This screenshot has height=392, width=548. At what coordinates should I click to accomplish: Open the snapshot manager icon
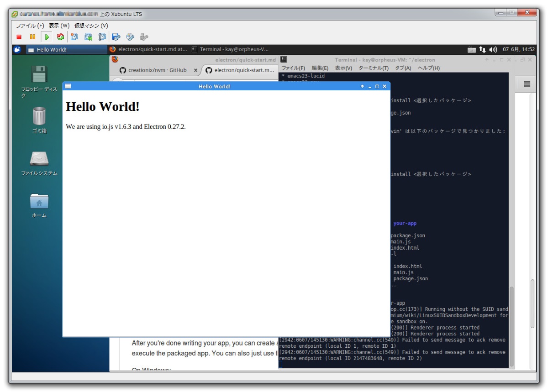point(102,37)
